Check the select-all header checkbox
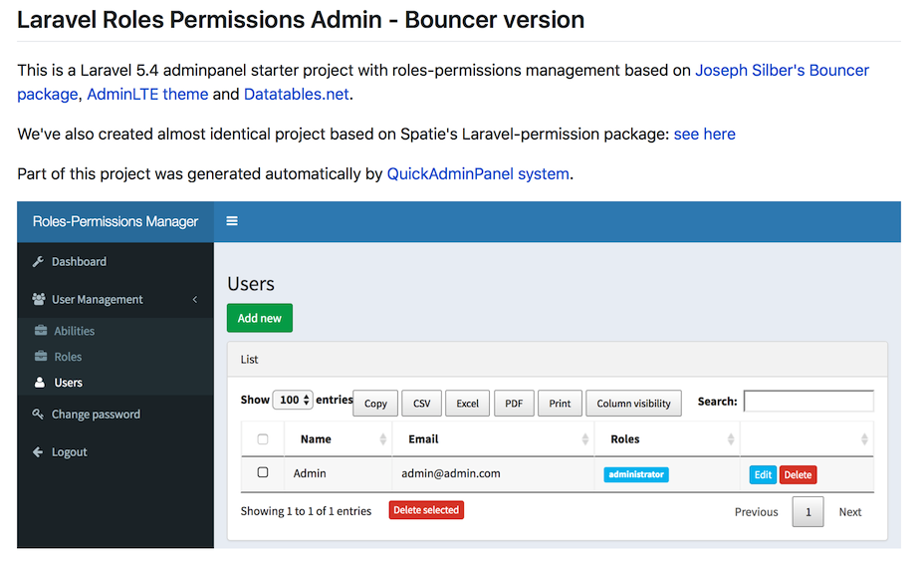The image size is (924, 568). coord(263,438)
